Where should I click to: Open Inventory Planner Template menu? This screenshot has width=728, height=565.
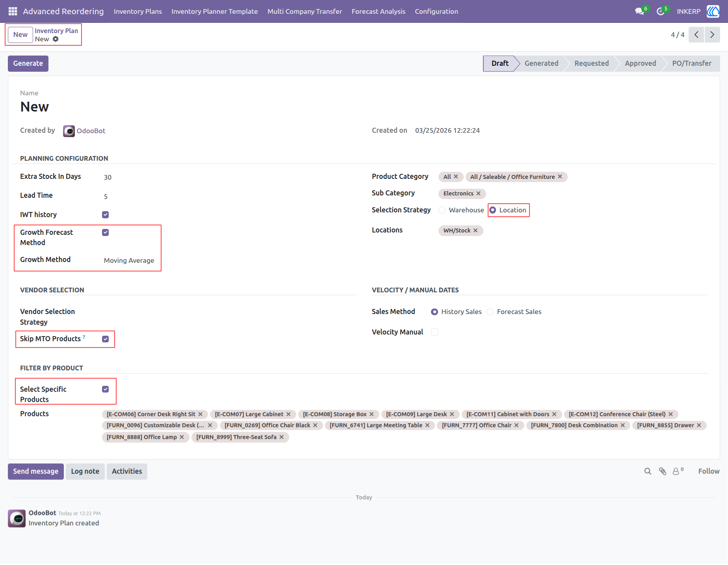pyautogui.click(x=215, y=11)
